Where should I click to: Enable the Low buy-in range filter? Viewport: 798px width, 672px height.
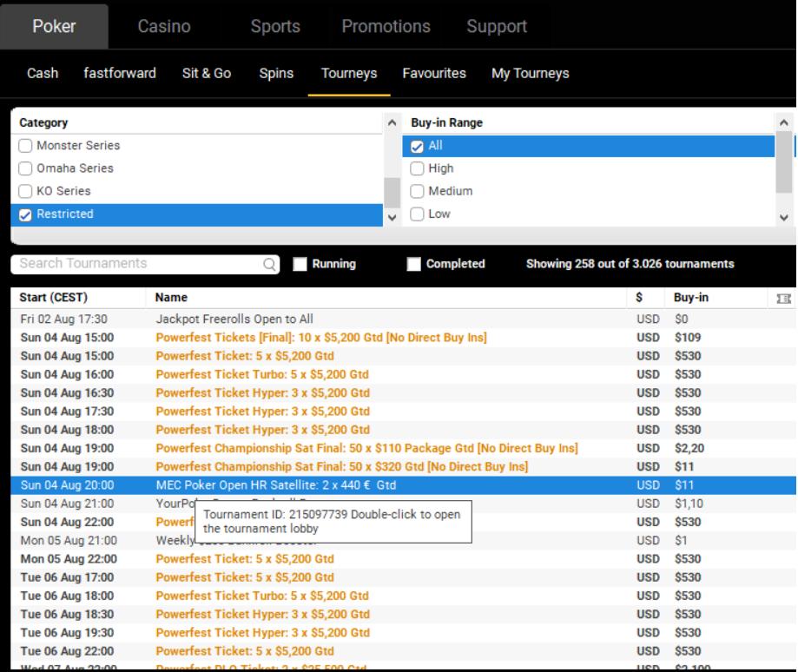(x=417, y=214)
